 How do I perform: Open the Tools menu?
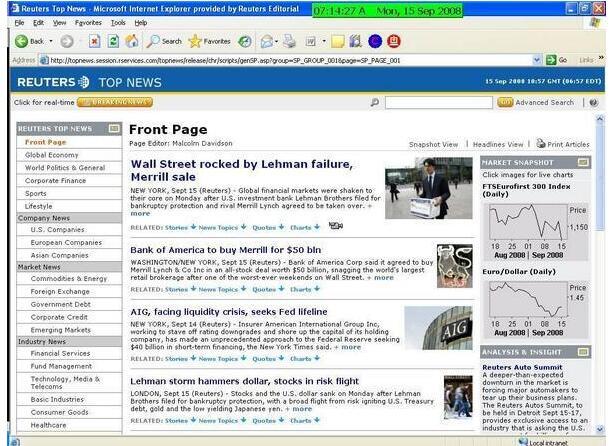[x=118, y=21]
